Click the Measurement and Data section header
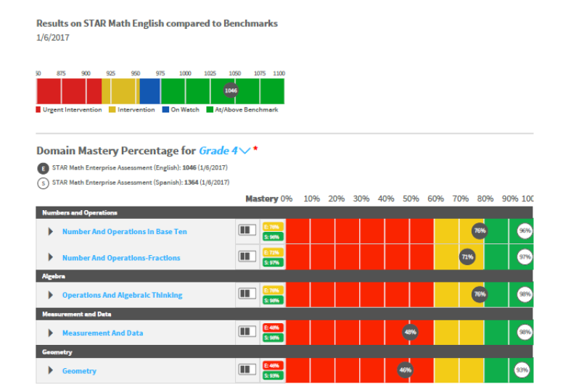The width and height of the screenshot is (584, 392). (x=284, y=314)
